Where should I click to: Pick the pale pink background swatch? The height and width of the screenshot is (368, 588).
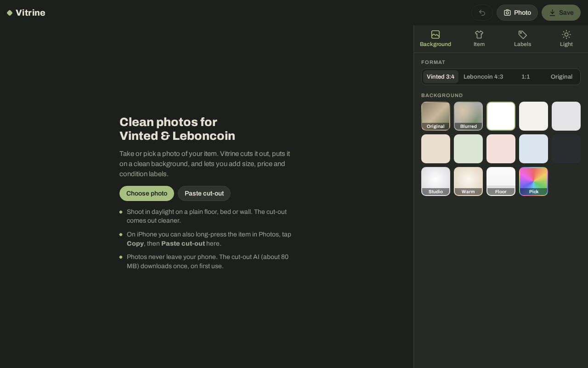(501, 149)
